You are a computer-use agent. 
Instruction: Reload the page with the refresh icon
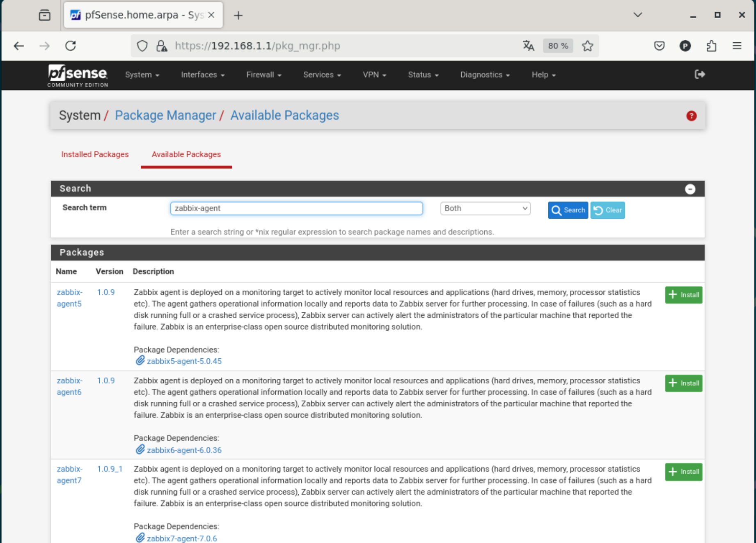[x=71, y=46]
